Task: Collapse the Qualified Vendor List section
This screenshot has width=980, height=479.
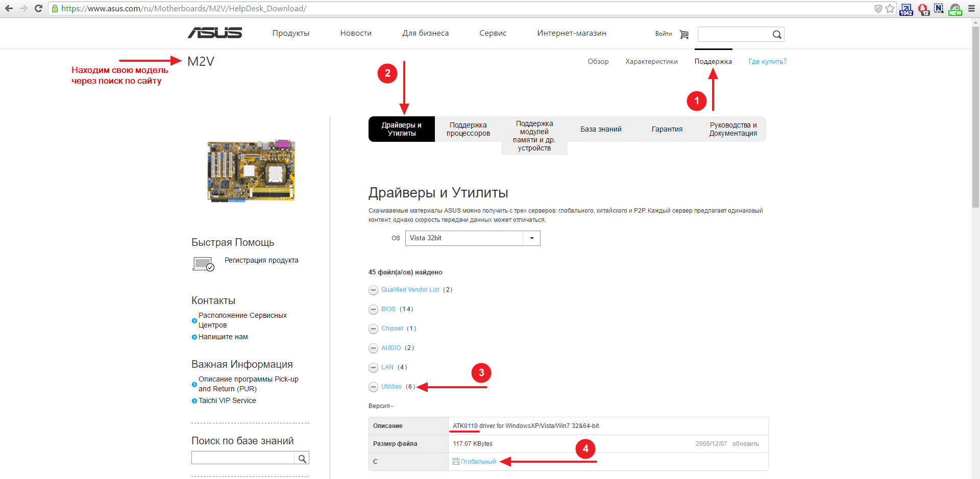Action: (x=374, y=290)
